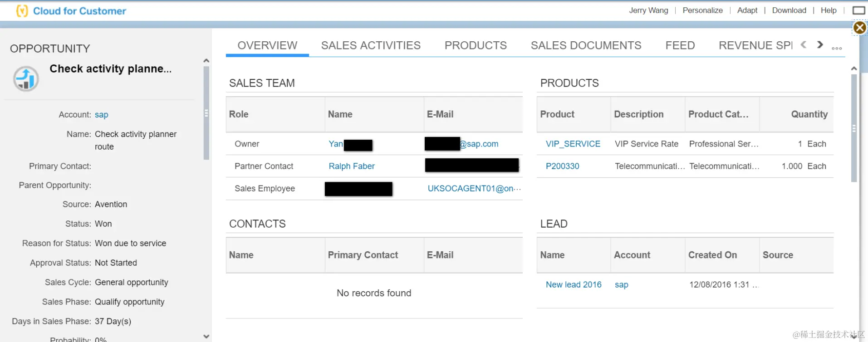
Task: Click the orange close X icon
Action: point(859,28)
